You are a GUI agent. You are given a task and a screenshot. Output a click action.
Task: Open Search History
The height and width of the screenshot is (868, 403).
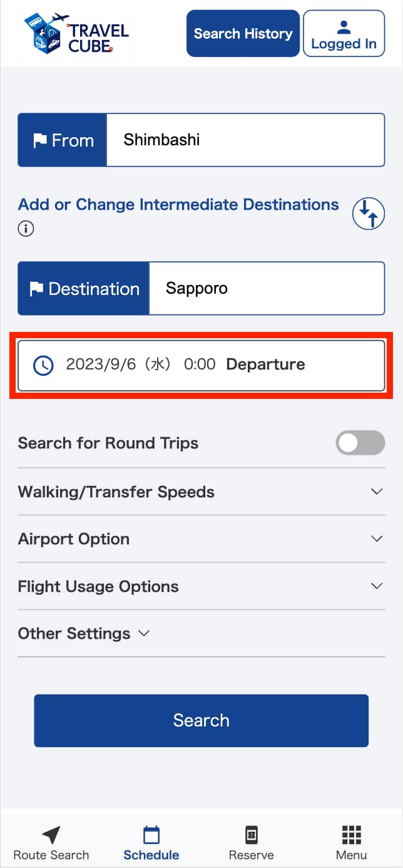tap(243, 34)
